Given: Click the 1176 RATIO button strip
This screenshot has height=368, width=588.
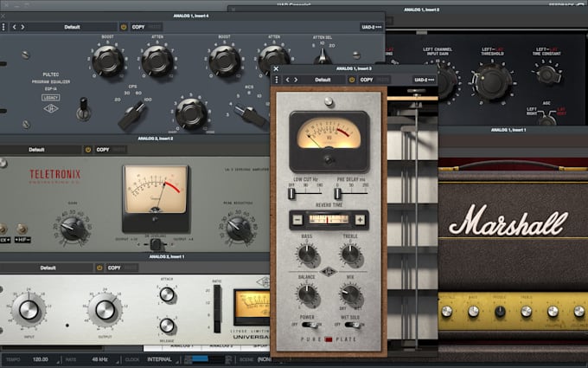Looking at the screenshot, I should click(x=217, y=308).
